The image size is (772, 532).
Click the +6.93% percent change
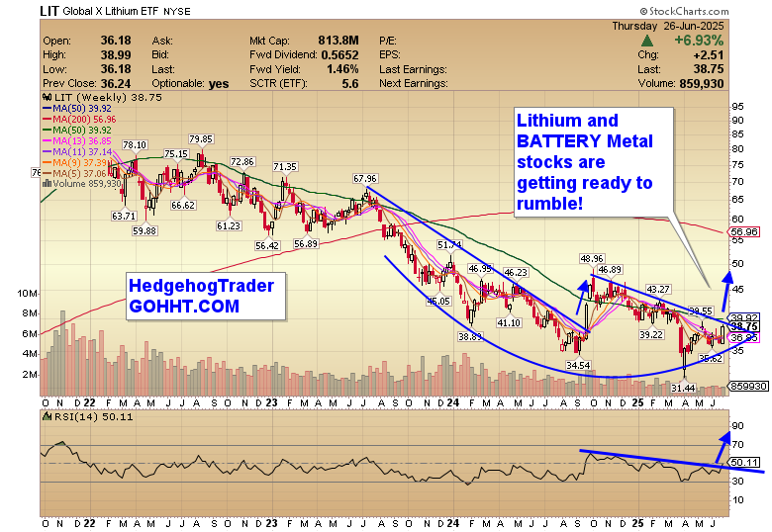(699, 41)
